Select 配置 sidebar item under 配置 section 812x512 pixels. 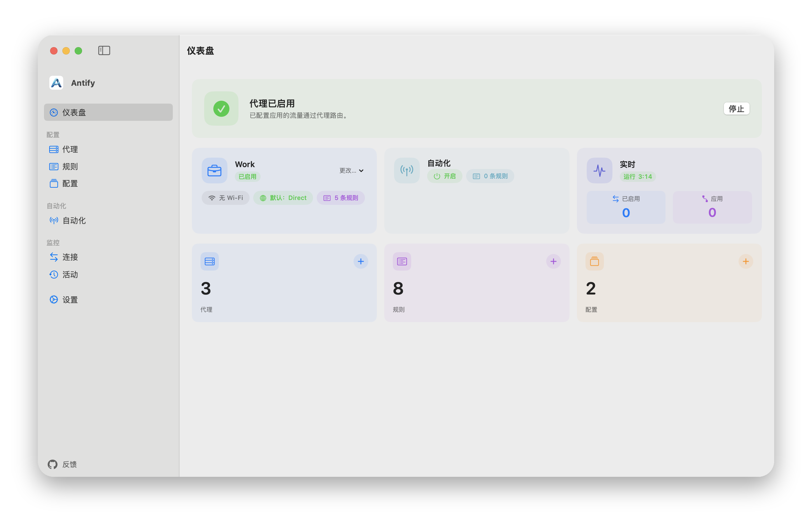click(108, 184)
